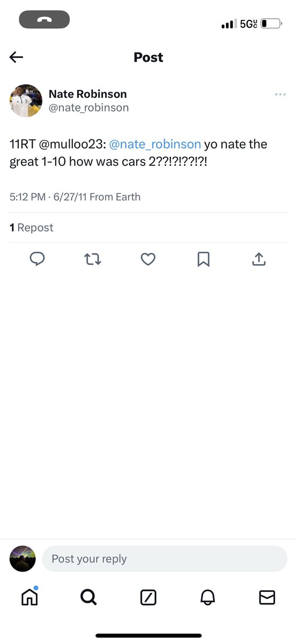Bookmark this post
The width and height of the screenshot is (297, 644).
point(203,260)
